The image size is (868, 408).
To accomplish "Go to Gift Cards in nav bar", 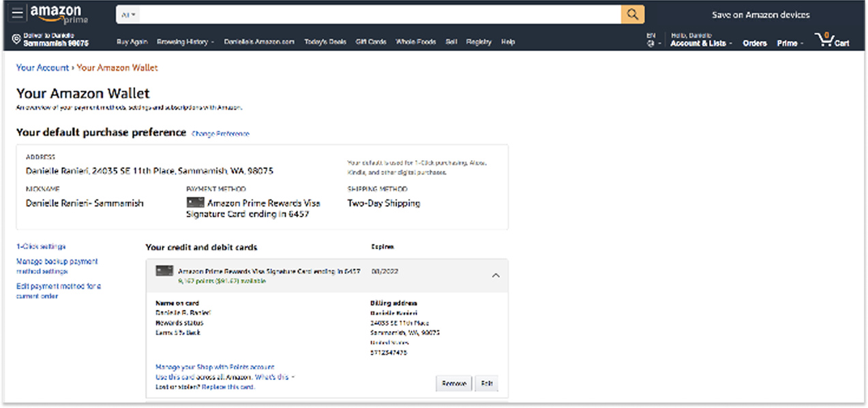I will point(371,42).
